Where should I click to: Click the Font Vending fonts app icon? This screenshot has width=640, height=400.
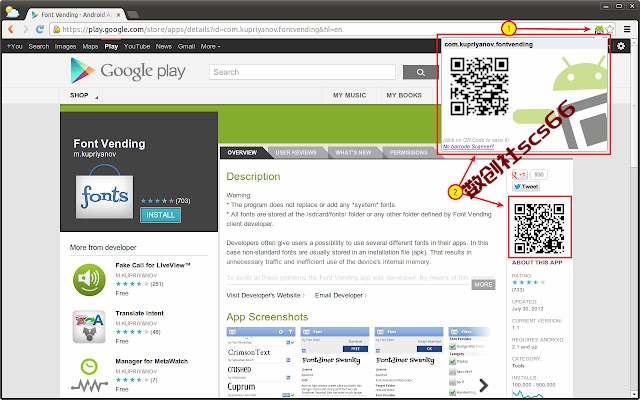pyautogui.click(x=104, y=191)
